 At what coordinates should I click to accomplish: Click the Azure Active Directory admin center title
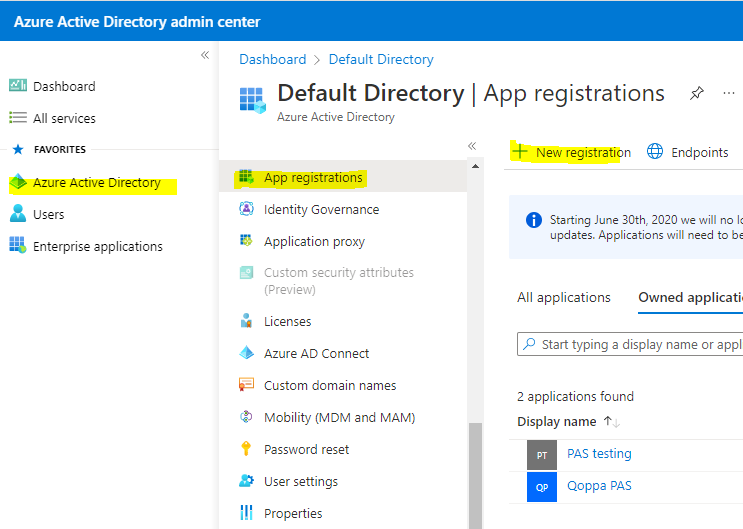click(137, 22)
